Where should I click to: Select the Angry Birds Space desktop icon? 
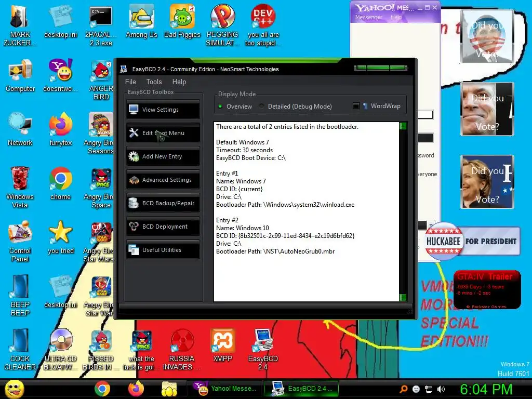(x=99, y=188)
